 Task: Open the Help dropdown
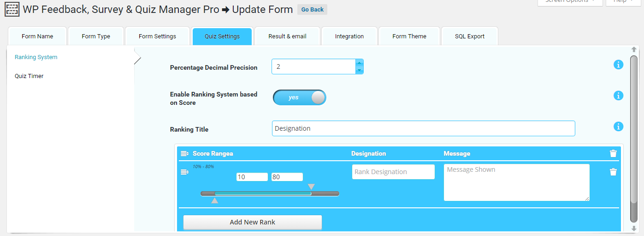tap(622, 2)
